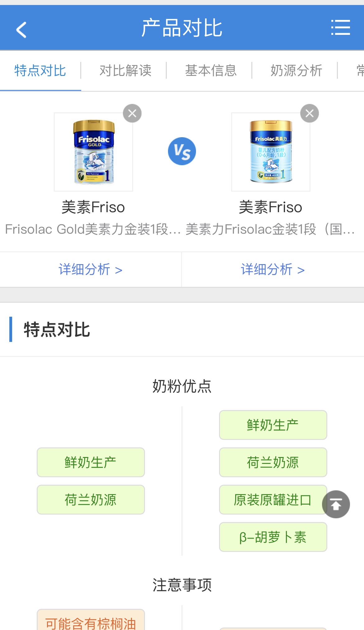The image size is (364, 630).
Task: Tap the back arrow in header
Action: point(21,30)
